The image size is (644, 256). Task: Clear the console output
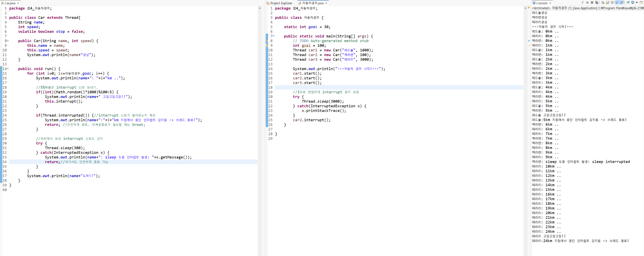pyautogui.click(x=603, y=3)
